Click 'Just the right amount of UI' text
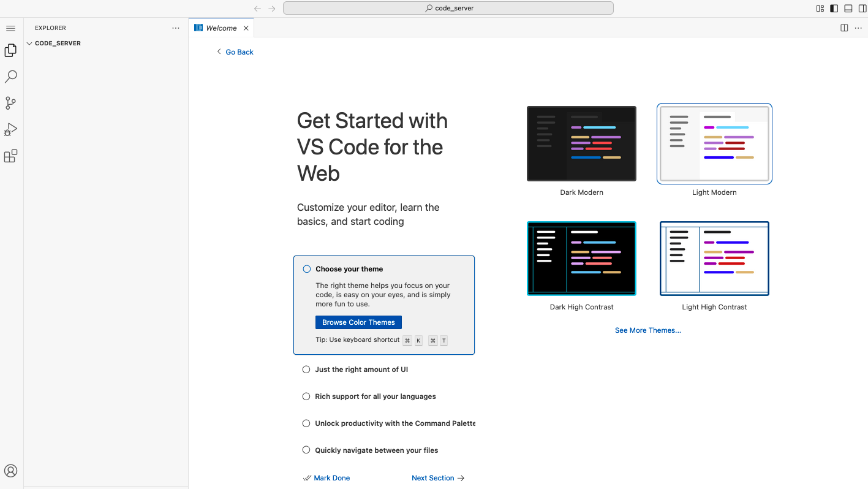This screenshot has width=868, height=489. (x=361, y=370)
